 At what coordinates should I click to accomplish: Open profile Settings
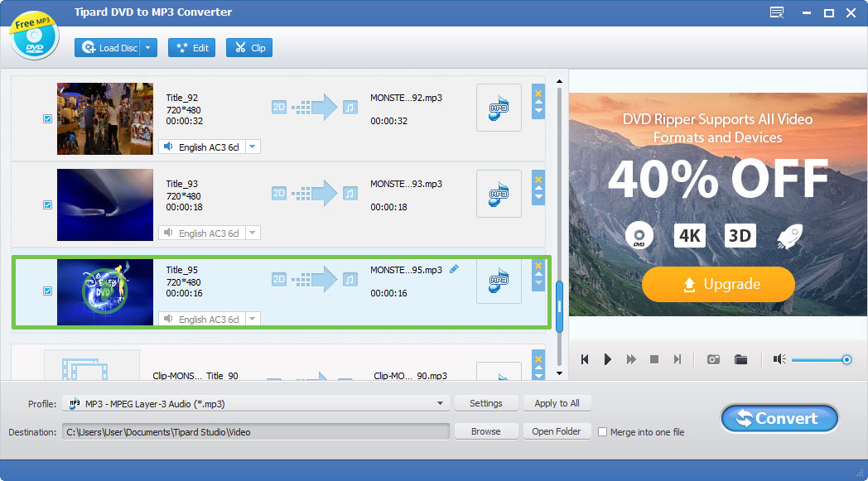pyautogui.click(x=486, y=403)
